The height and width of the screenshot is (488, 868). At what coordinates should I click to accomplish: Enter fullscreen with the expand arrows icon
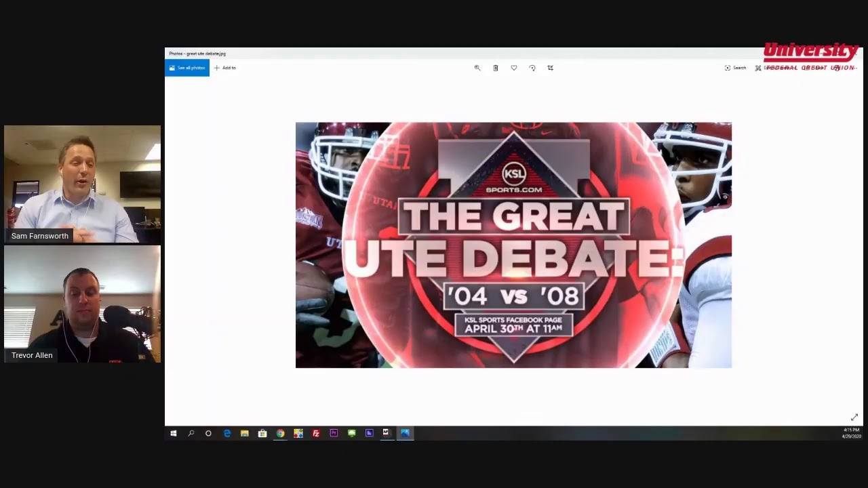pos(854,418)
